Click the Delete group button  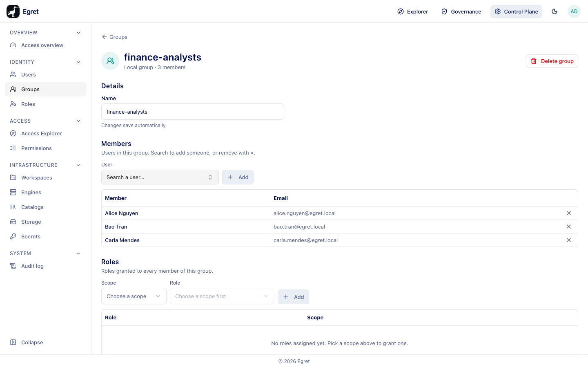pos(552,61)
